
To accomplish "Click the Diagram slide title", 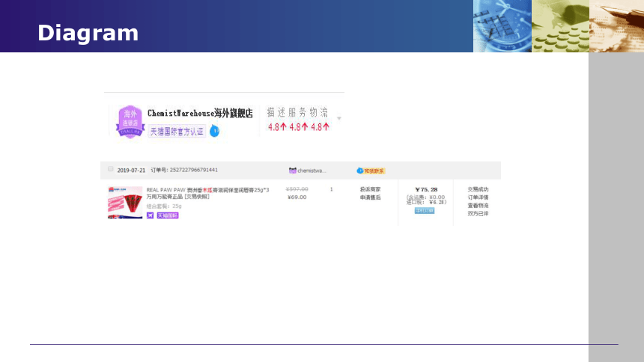I will click(x=88, y=33).
